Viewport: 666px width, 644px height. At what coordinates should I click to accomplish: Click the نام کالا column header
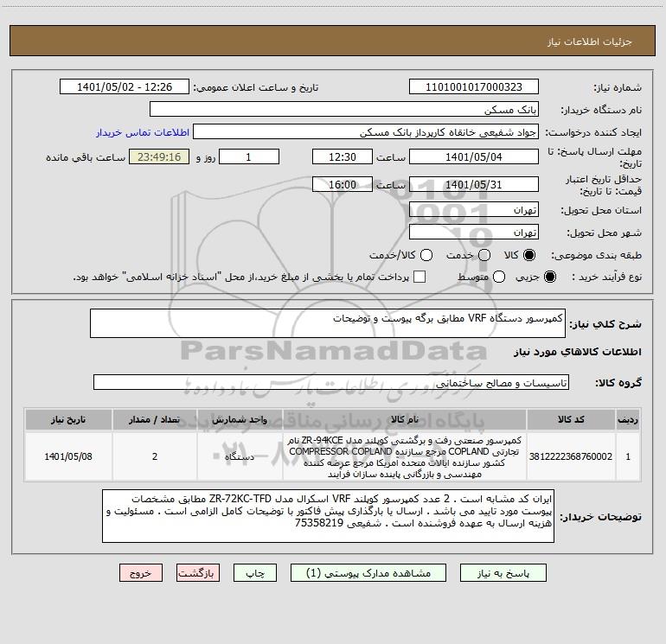pyautogui.click(x=405, y=419)
